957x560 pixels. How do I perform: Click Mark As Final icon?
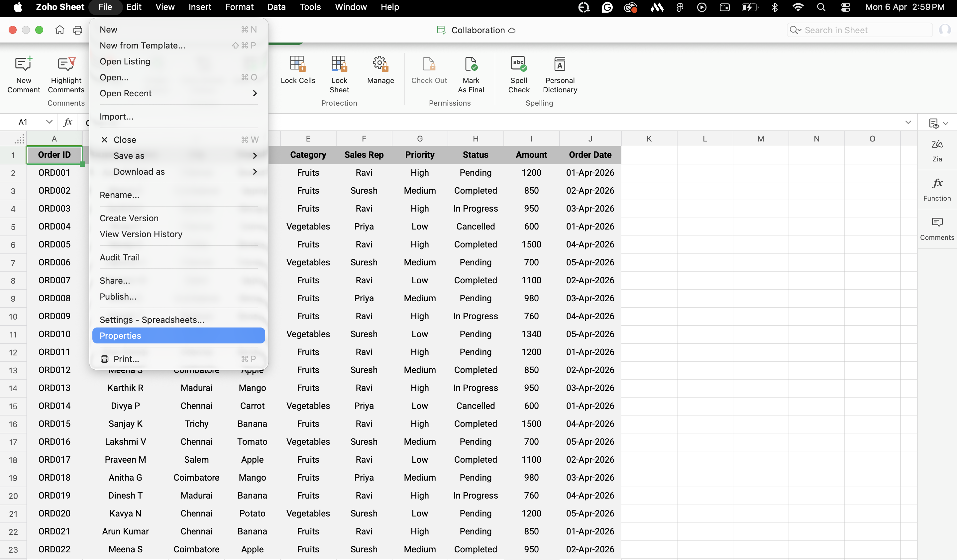click(471, 64)
